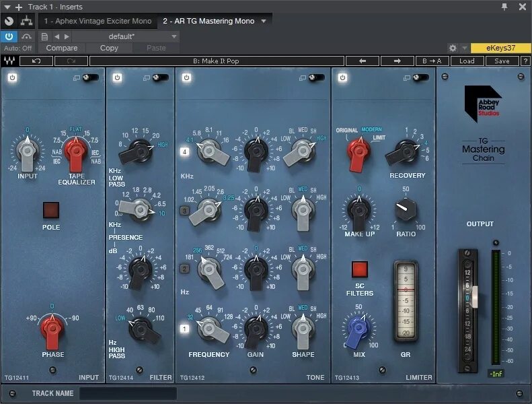Select the AR TG Mastering Mono tab
Viewport: 532px width, 404px height.
[x=208, y=21]
